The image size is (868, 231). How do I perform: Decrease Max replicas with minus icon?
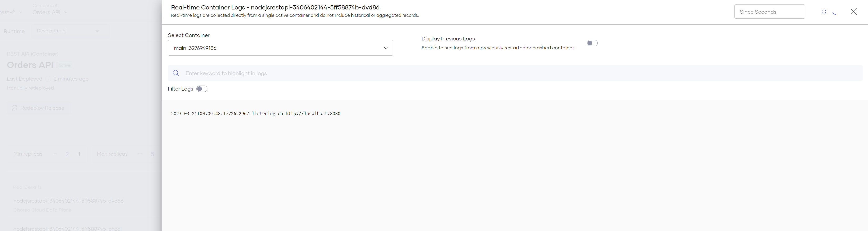[x=140, y=154]
